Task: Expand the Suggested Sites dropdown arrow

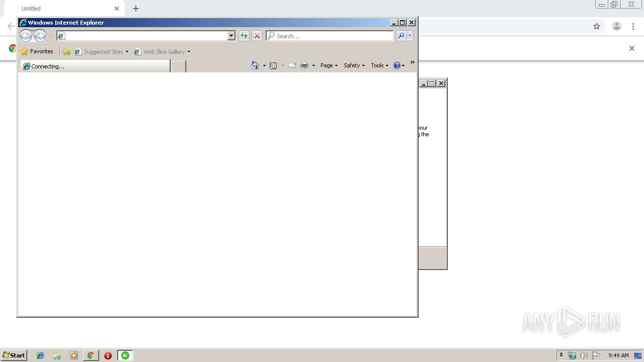Action: click(x=127, y=51)
